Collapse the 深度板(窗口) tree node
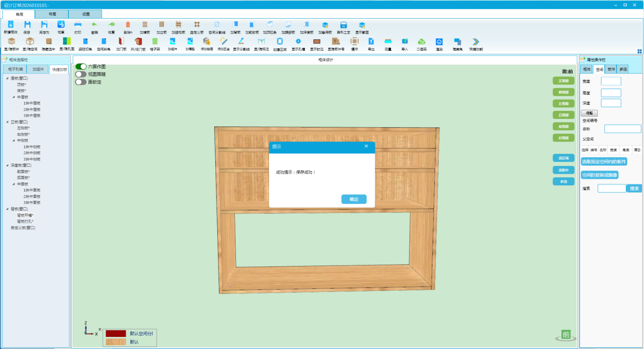644x349 pixels. click(x=7, y=165)
